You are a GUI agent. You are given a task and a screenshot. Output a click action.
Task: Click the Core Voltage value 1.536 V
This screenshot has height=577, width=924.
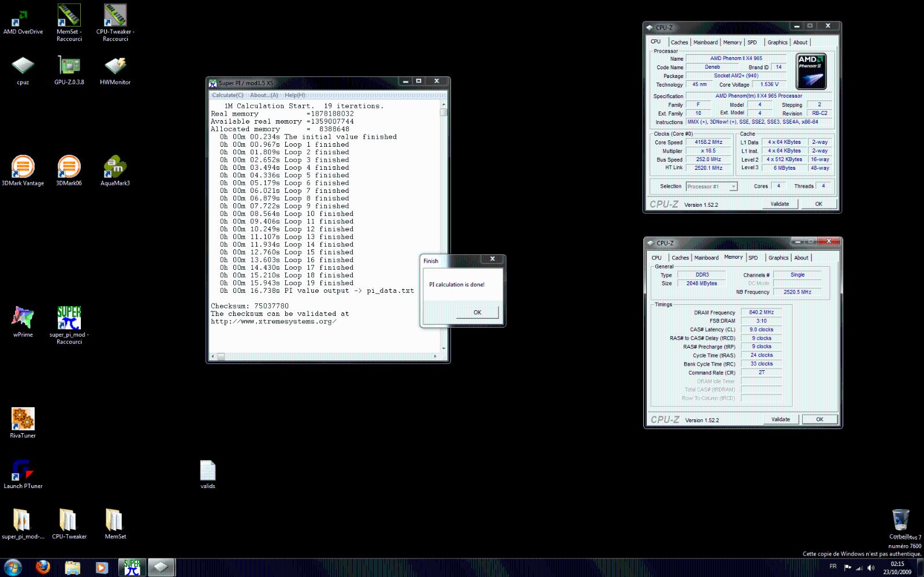pyautogui.click(x=769, y=84)
